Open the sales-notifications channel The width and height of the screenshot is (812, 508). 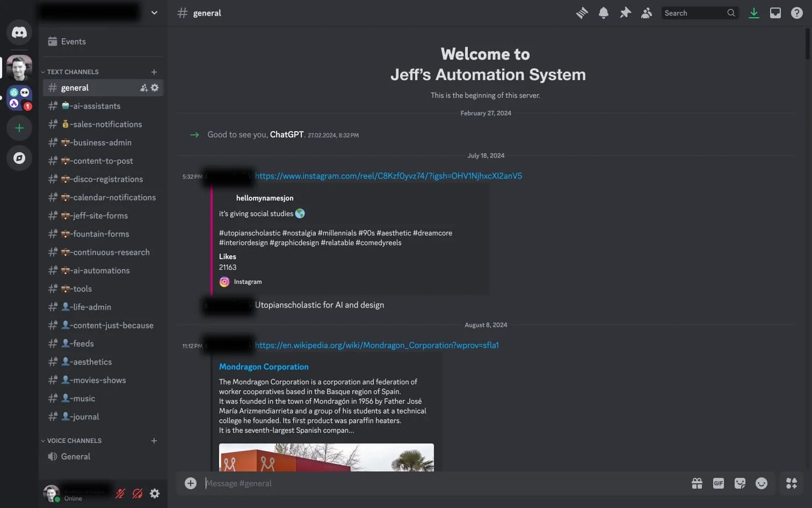coord(103,124)
